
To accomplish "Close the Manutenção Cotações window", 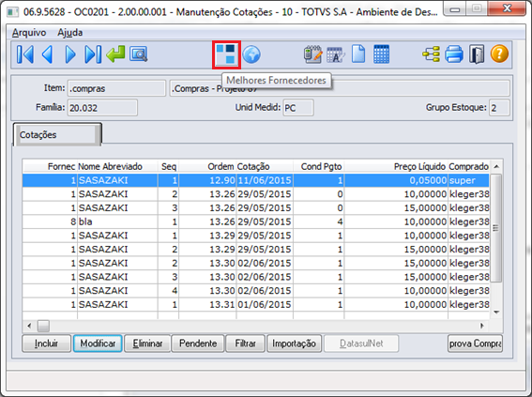I will click(507, 8).
